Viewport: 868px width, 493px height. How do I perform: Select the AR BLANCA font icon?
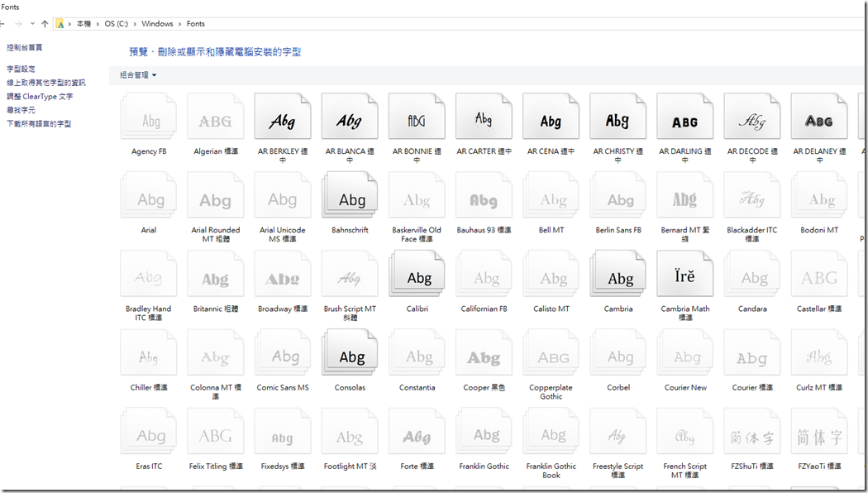350,117
